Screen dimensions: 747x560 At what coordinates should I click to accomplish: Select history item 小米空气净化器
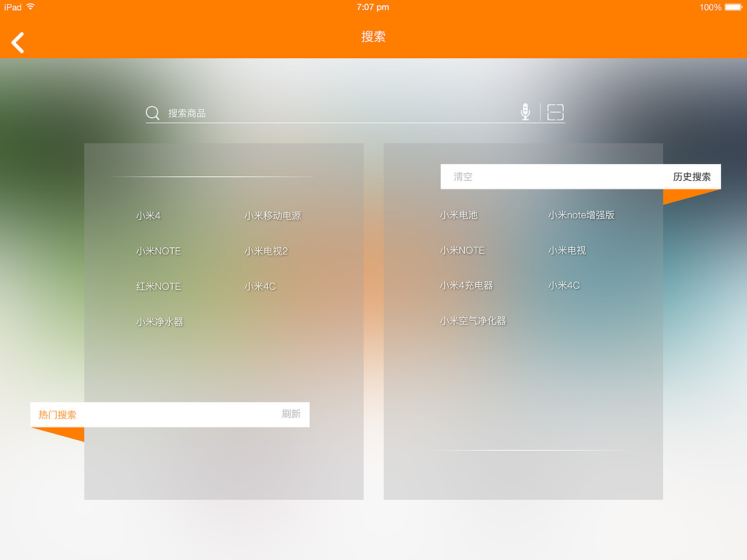pos(473,321)
